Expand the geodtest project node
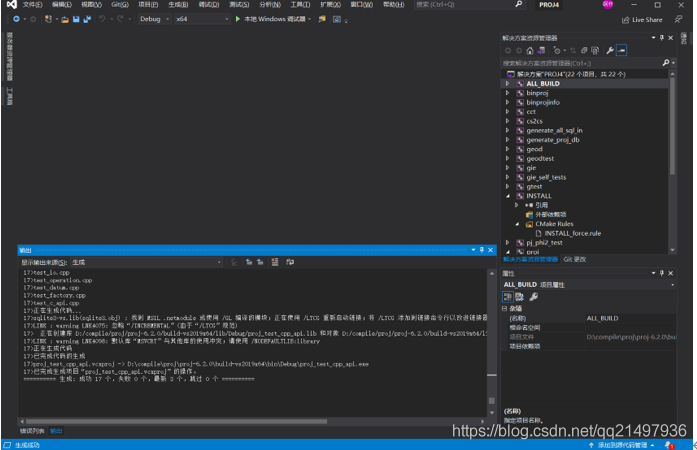 pyautogui.click(x=508, y=158)
